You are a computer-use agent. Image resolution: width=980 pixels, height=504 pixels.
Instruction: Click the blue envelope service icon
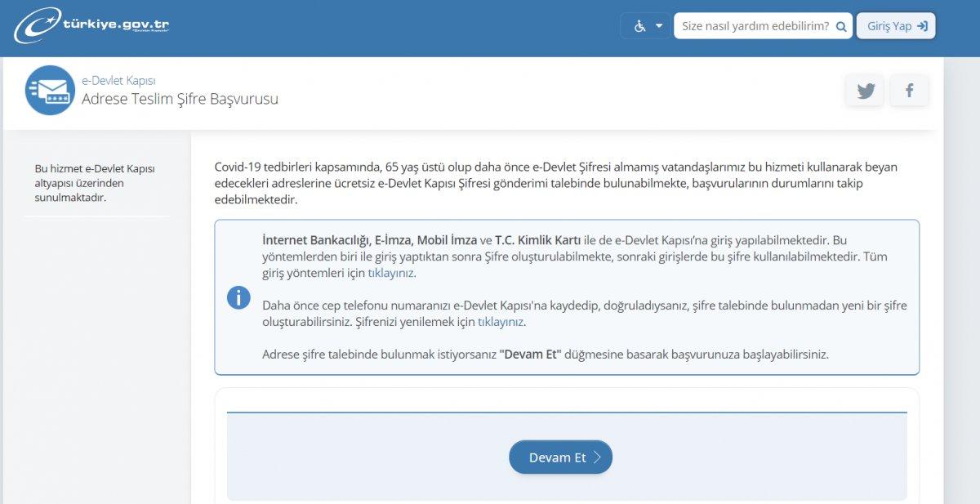[47, 88]
